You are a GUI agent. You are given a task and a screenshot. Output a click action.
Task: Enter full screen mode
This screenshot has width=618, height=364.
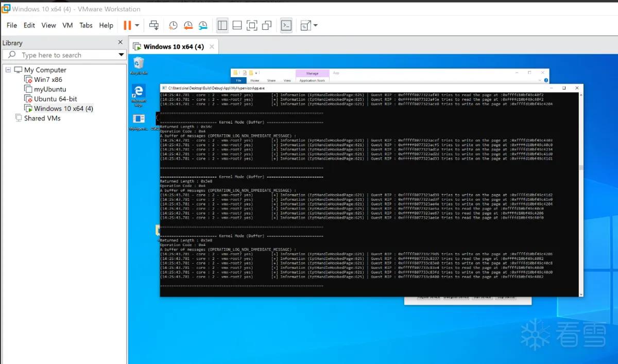pos(252,25)
